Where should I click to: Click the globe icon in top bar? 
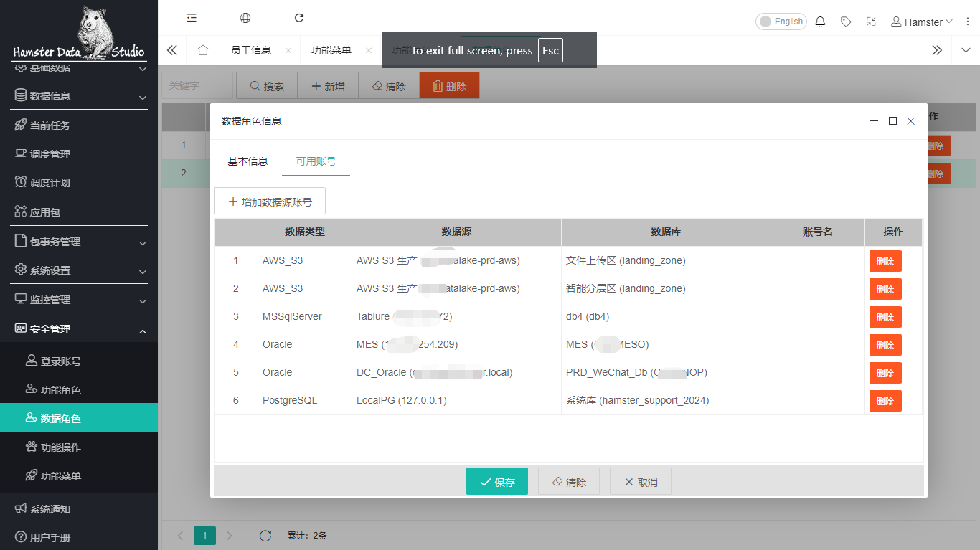click(x=245, y=18)
